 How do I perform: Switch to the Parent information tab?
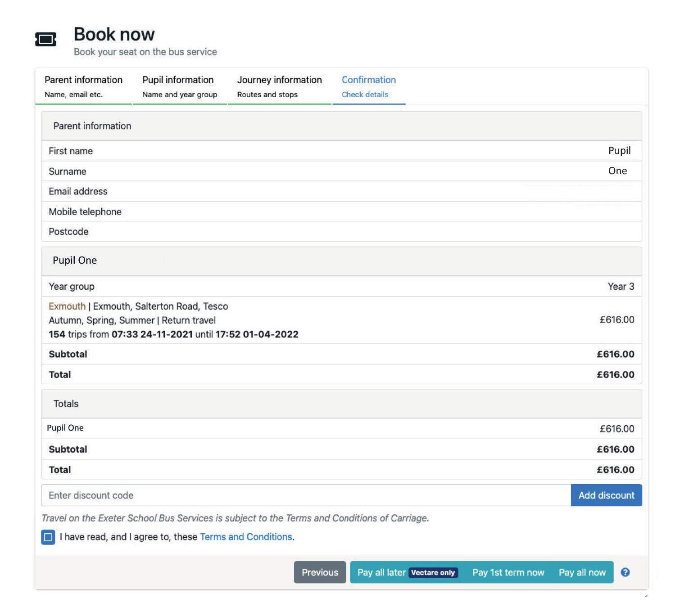(x=83, y=86)
